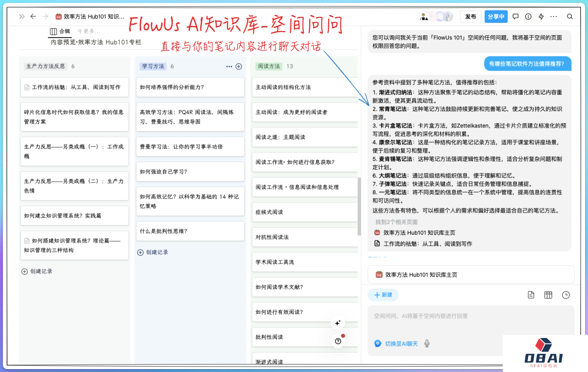This screenshot has height=372, width=588.
Task: Open card 主动阅读的结构化方法
Action: pos(305,87)
